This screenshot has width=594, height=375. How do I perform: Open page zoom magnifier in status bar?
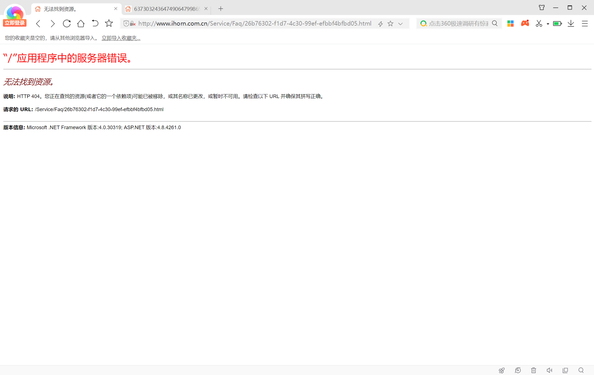coord(581,370)
